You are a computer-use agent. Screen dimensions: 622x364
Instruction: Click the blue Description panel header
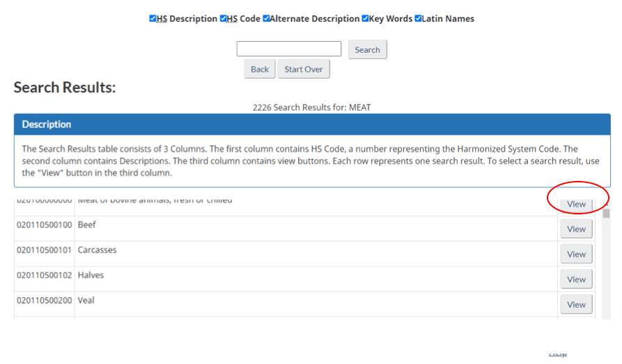click(312, 125)
